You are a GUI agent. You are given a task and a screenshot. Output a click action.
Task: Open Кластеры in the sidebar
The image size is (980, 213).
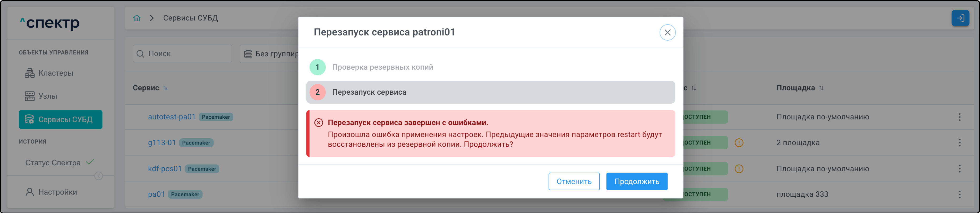55,73
